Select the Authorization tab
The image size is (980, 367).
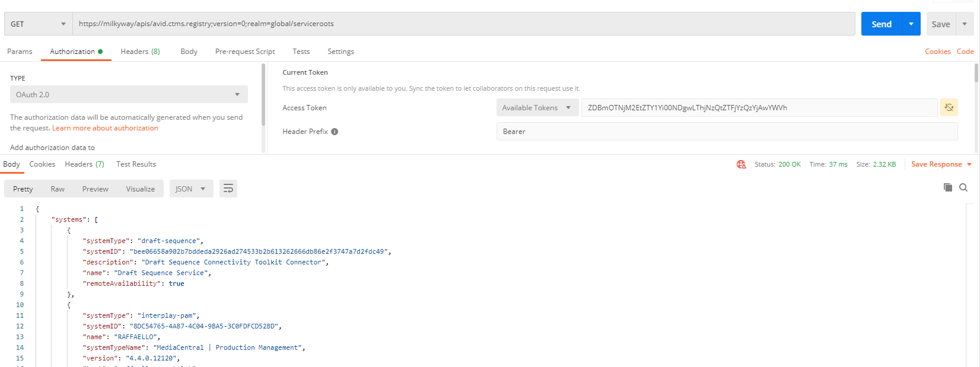pyautogui.click(x=76, y=52)
